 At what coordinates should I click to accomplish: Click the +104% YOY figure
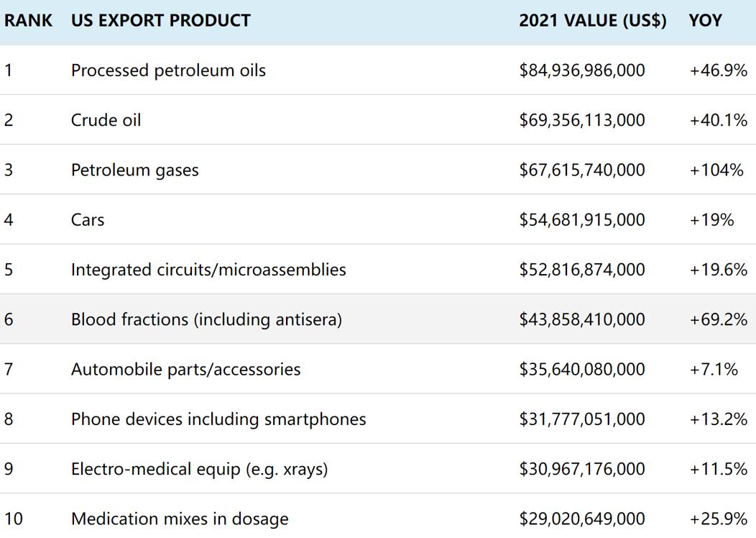[x=716, y=170]
